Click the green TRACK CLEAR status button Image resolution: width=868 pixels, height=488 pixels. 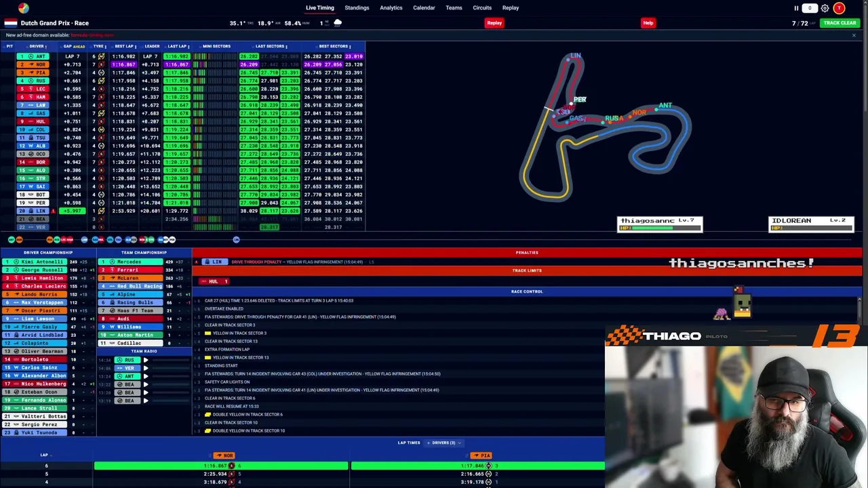(x=840, y=23)
